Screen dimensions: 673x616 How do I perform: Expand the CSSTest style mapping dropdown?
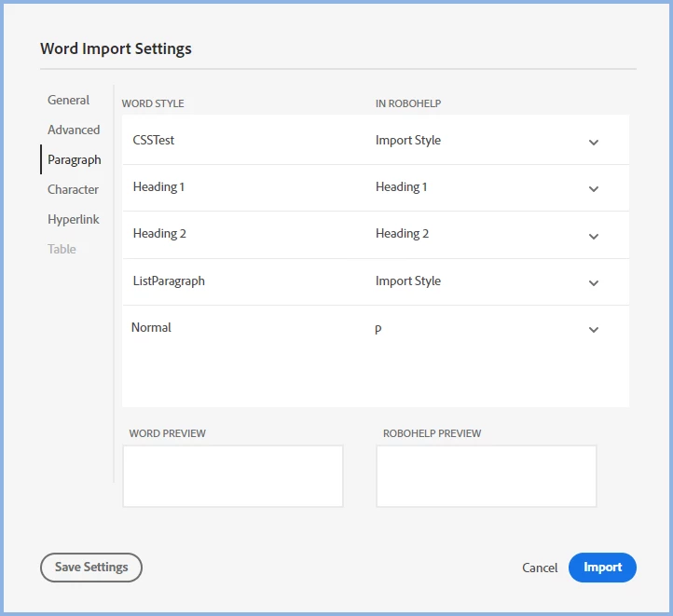[x=593, y=143]
